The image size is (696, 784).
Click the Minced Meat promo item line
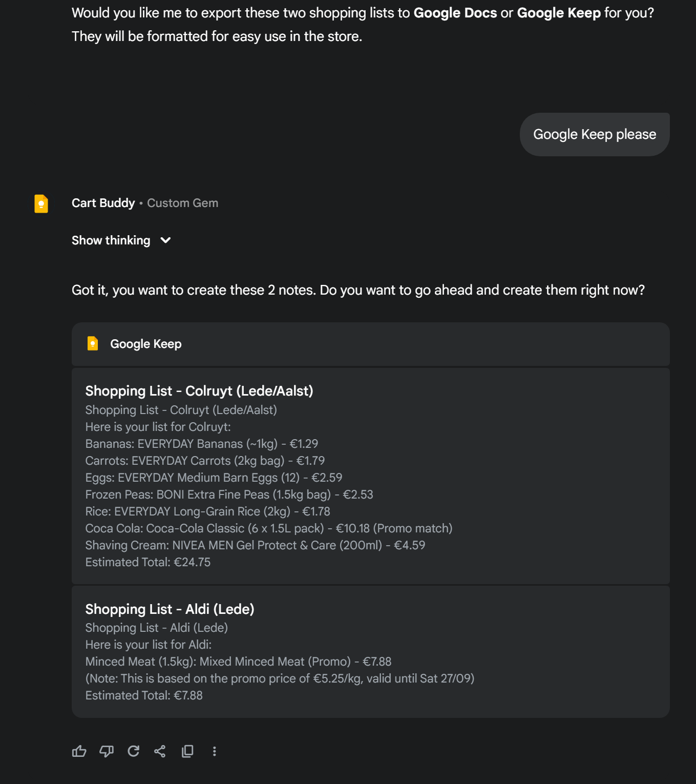(238, 662)
